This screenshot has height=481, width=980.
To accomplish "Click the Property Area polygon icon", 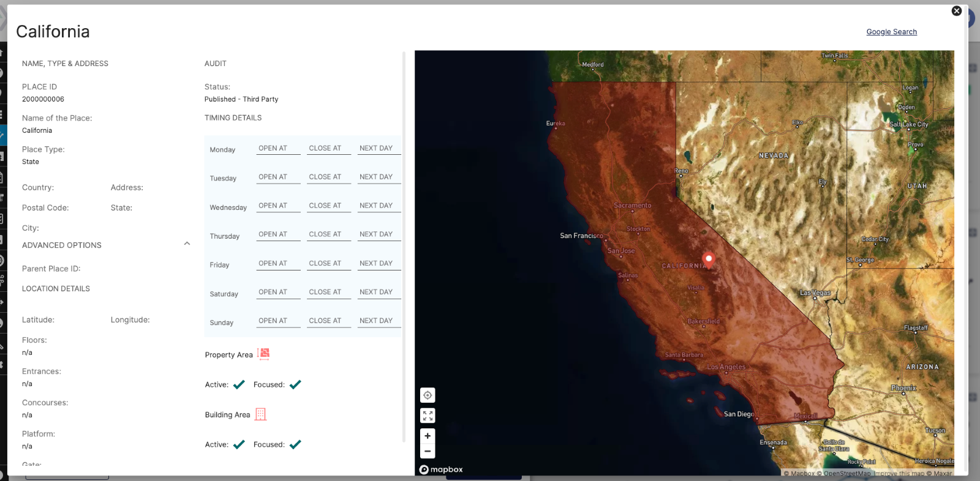I will (263, 354).
